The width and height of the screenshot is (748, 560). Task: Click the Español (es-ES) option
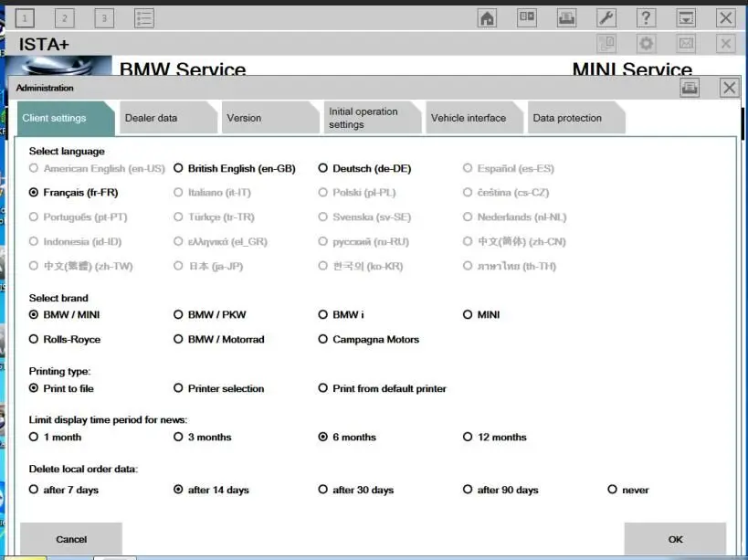[509, 168]
